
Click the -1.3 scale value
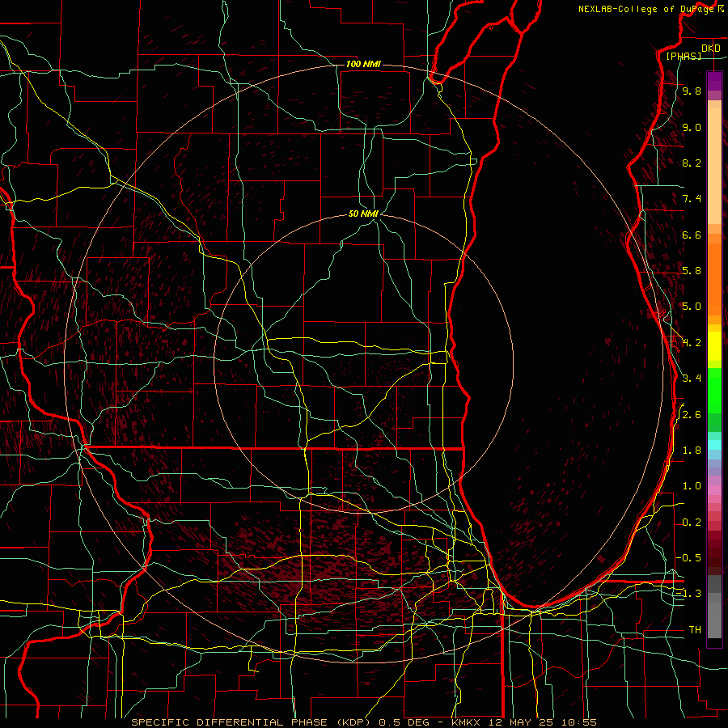[688, 594]
